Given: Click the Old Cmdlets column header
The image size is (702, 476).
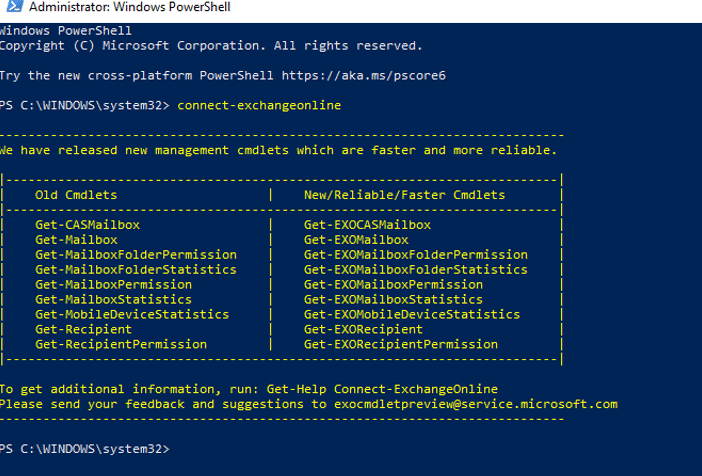Looking at the screenshot, I should (76, 195).
